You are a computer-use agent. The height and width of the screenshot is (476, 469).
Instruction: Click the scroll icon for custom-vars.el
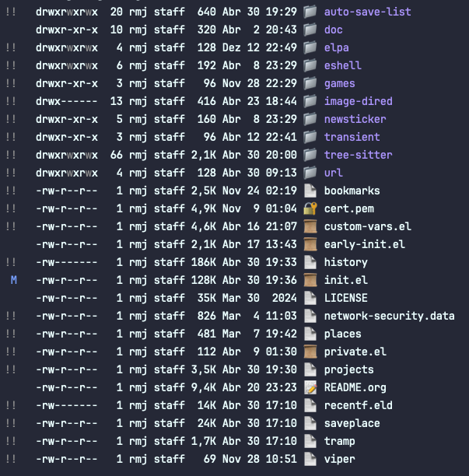(x=310, y=226)
